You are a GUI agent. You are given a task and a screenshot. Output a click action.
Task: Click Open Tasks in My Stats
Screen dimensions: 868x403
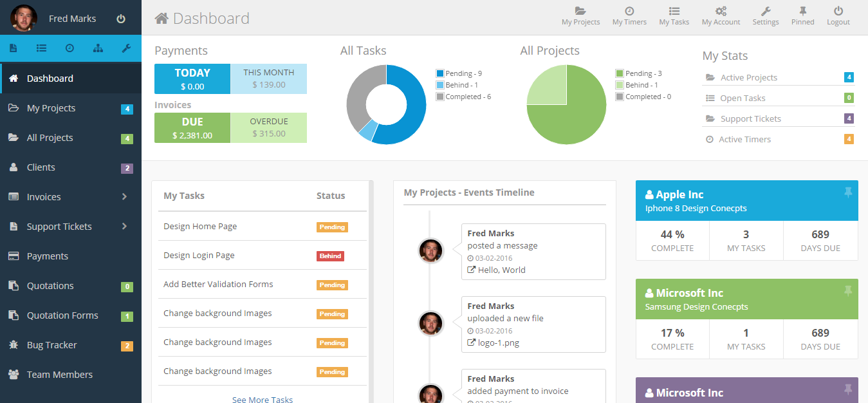click(x=743, y=98)
